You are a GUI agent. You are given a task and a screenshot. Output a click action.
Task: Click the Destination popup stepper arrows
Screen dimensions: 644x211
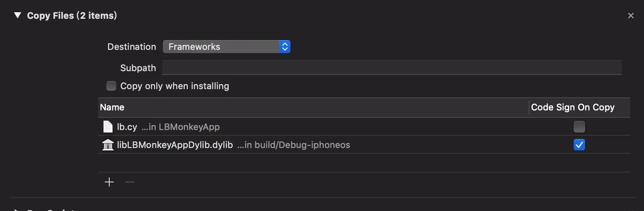pos(285,47)
